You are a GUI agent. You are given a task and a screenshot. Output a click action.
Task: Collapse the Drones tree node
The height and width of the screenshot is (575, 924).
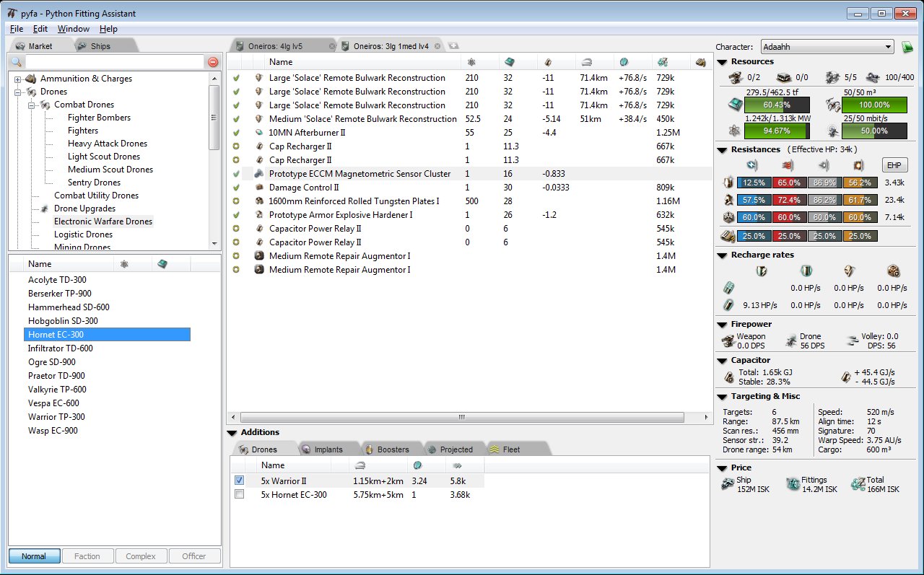pos(18,92)
